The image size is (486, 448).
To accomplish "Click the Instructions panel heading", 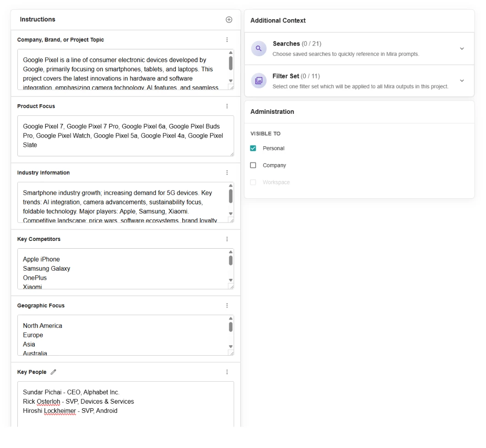I will pyautogui.click(x=38, y=19).
